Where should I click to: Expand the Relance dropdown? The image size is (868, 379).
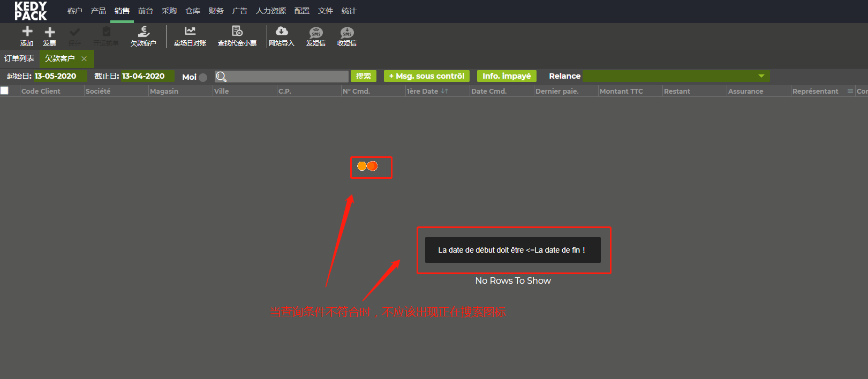point(761,76)
